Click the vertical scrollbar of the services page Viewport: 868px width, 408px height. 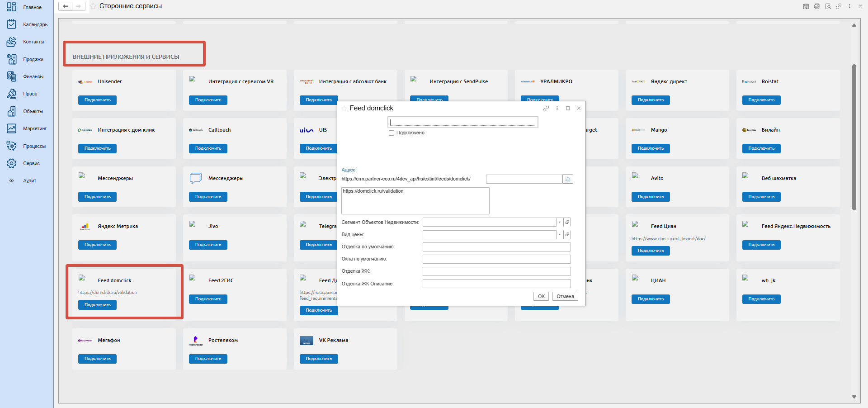tap(854, 136)
